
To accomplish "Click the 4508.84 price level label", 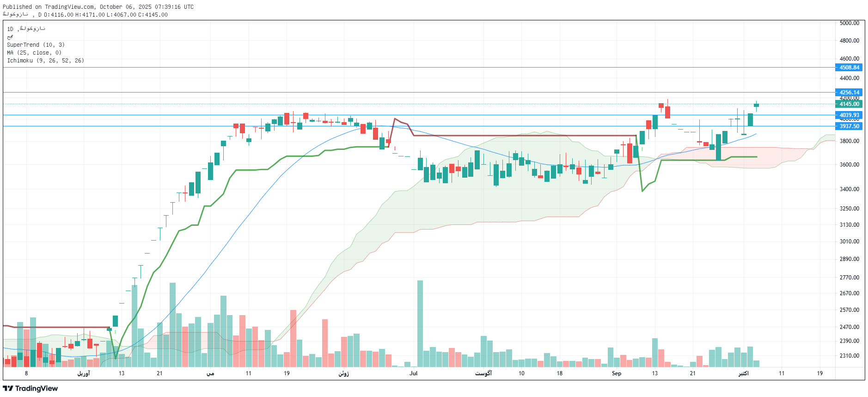I will 849,68.
